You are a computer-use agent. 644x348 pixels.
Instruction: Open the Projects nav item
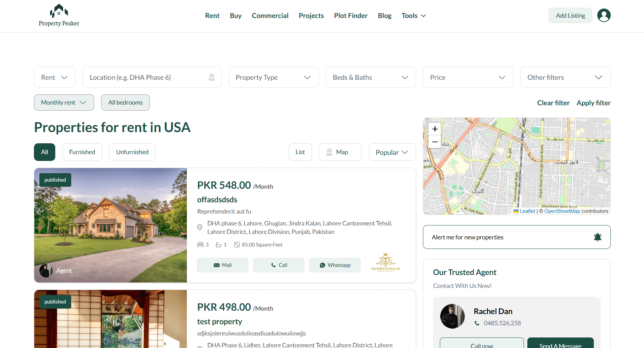[311, 16]
